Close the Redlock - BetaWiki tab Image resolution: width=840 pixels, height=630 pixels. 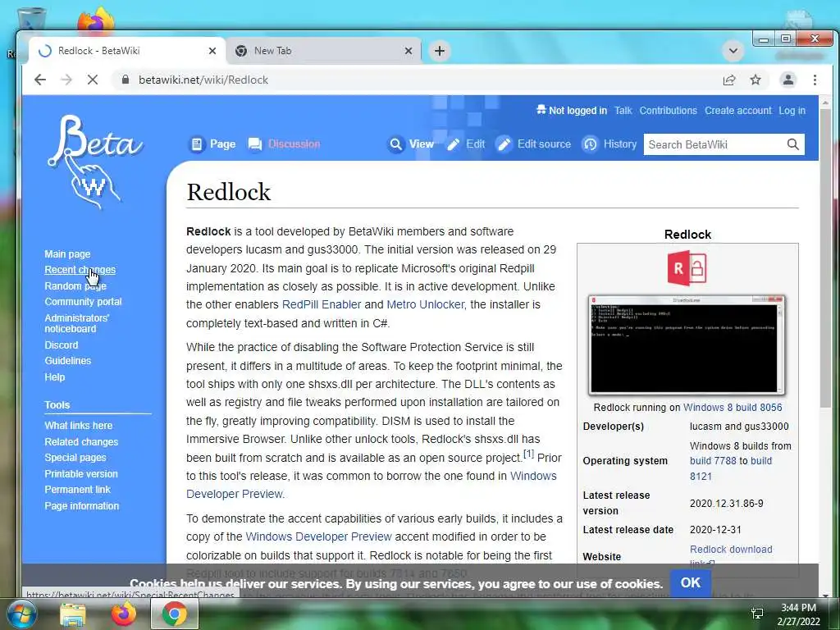(212, 51)
